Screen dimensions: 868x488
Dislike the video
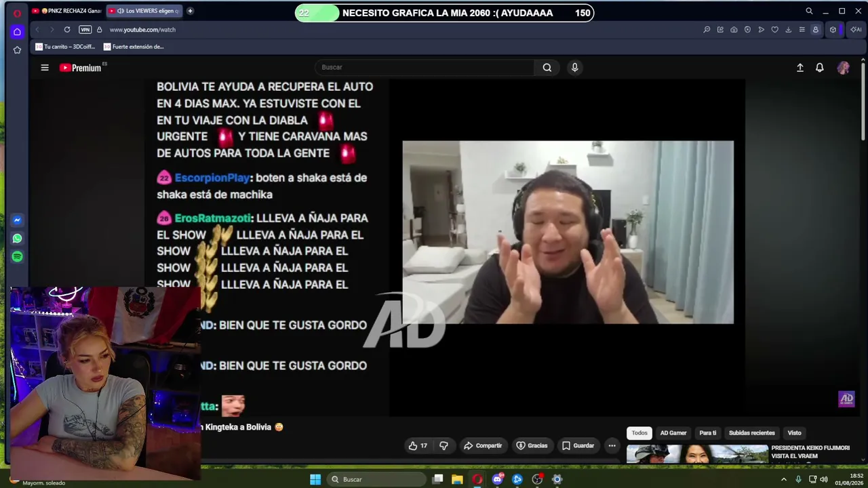point(443,446)
